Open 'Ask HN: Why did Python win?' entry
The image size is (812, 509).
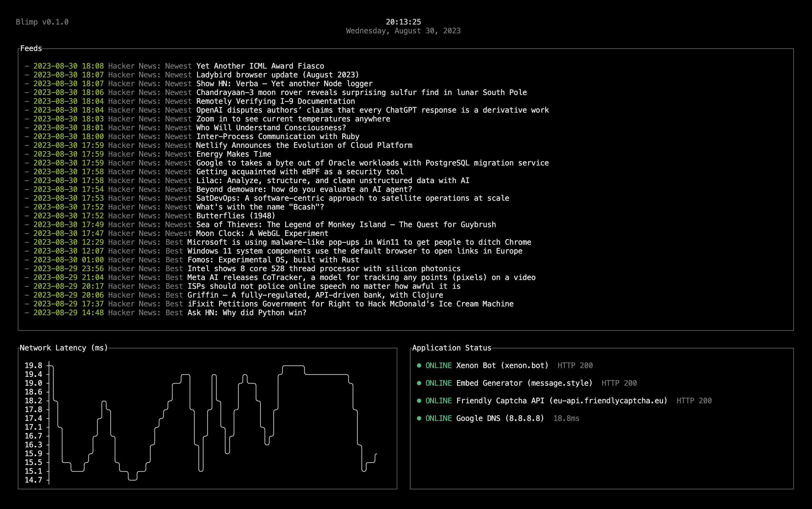tap(246, 312)
